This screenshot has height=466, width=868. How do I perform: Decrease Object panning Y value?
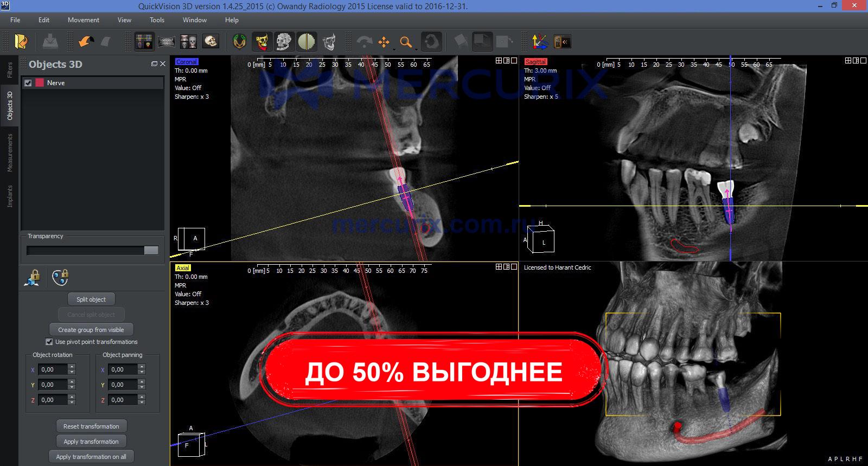142,387
